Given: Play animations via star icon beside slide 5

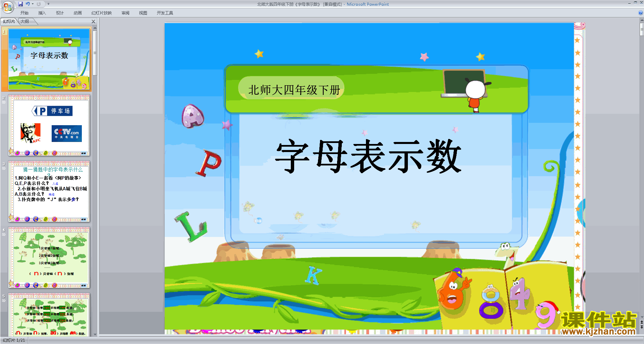Looking at the screenshot, I should pos(4,301).
